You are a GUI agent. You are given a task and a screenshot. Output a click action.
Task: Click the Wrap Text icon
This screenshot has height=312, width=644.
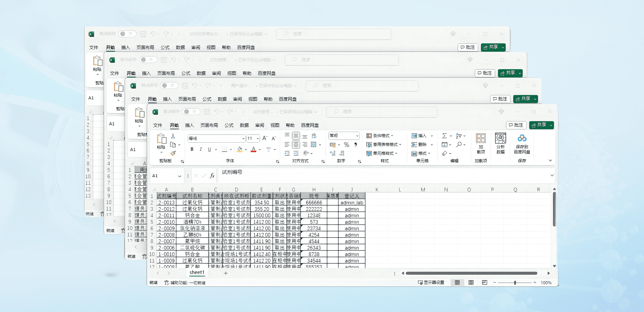tap(314, 136)
